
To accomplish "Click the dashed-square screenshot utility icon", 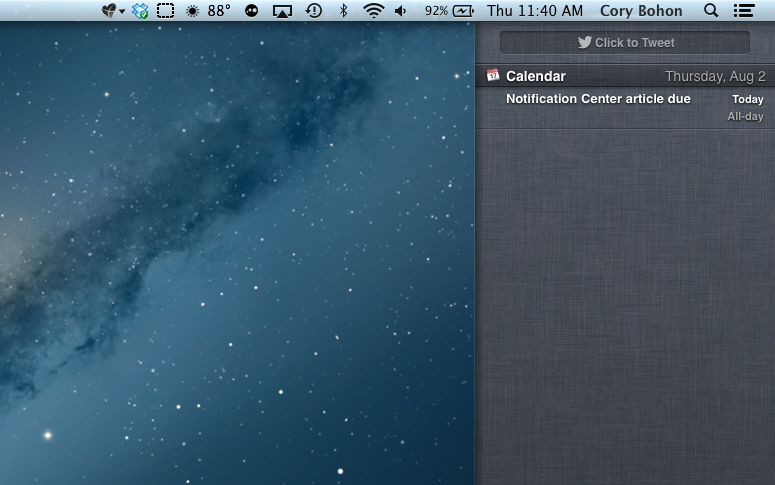I will [165, 11].
